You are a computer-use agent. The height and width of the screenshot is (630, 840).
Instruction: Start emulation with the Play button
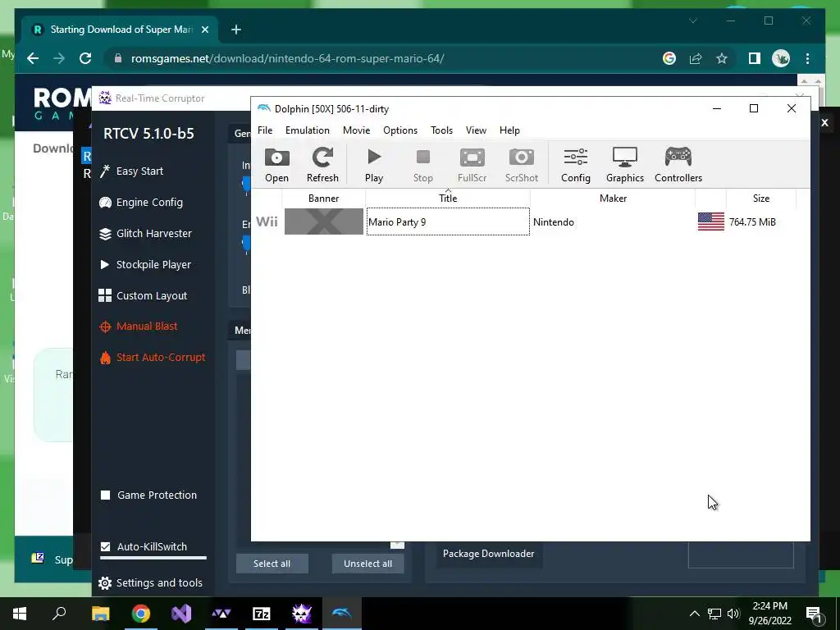(x=374, y=165)
